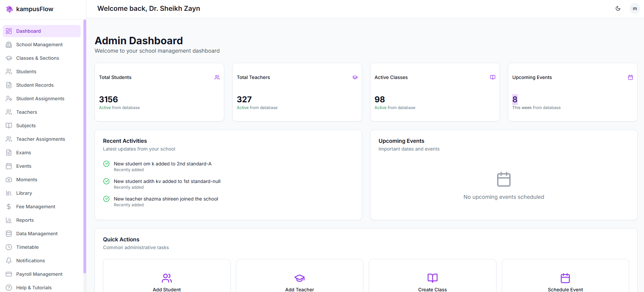The image size is (644, 292).
Task: Open Payroll Management from sidebar
Action: (42, 274)
